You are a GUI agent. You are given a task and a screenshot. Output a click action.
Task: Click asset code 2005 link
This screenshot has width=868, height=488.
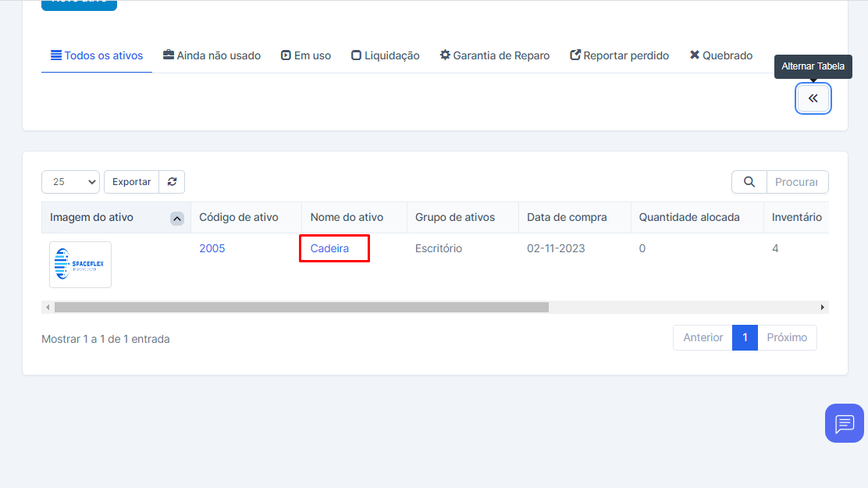click(212, 248)
